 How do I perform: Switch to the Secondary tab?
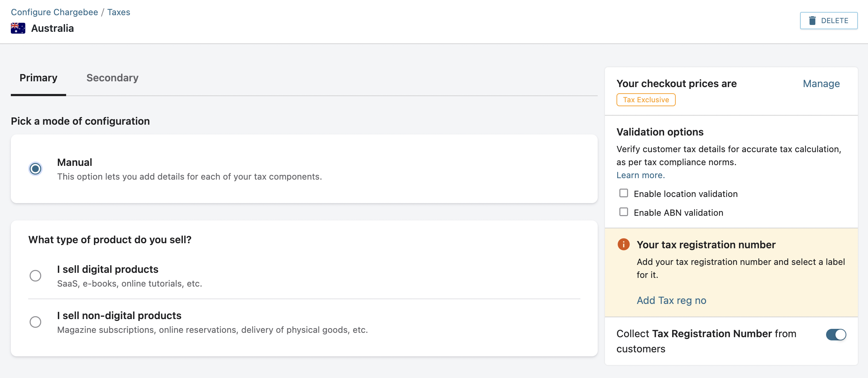pos(112,78)
